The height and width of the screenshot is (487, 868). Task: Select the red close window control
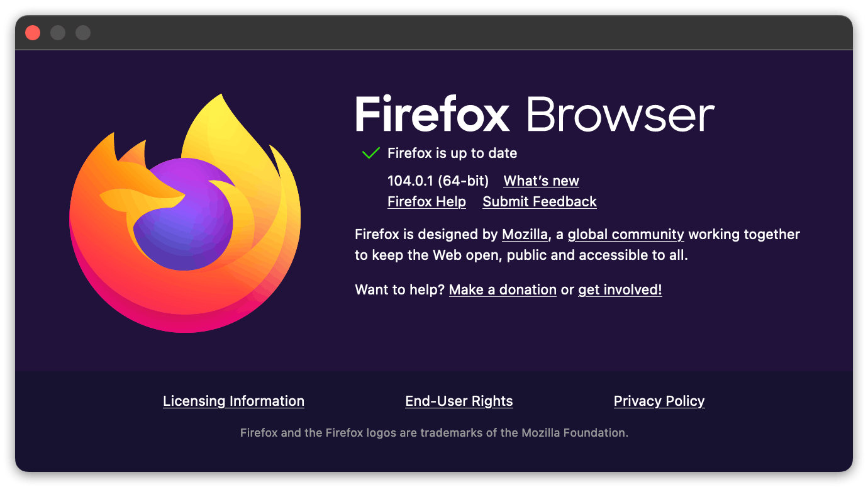click(33, 33)
